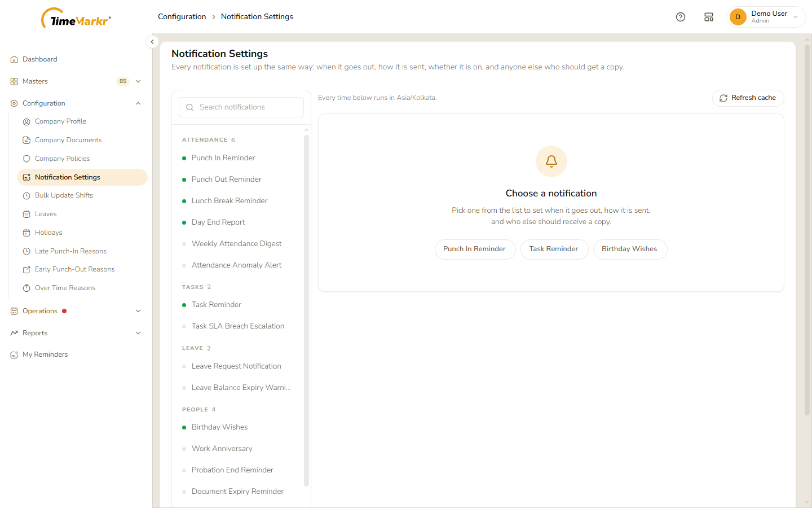Select Lunch Break Reminder in the list
This screenshot has width=812, height=508.
point(237,201)
